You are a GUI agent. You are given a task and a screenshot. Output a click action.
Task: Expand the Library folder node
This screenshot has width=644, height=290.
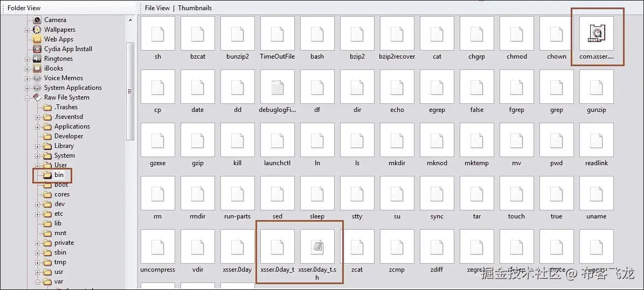coord(37,146)
